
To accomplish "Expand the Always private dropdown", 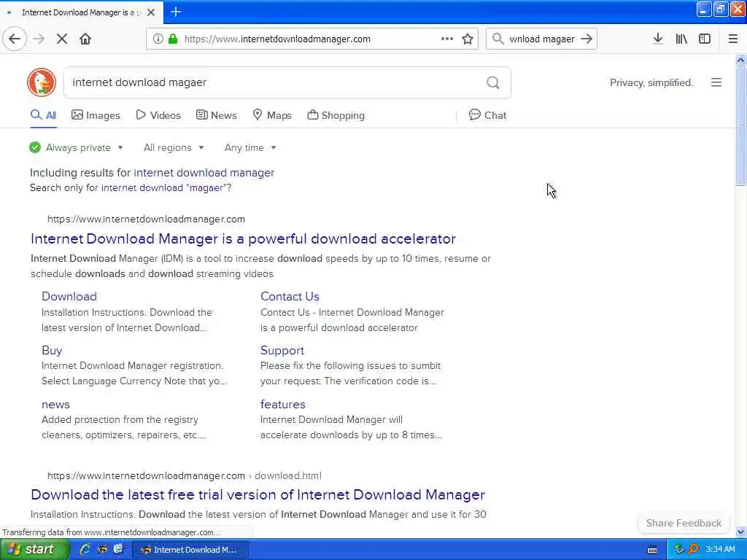I will pyautogui.click(x=76, y=147).
